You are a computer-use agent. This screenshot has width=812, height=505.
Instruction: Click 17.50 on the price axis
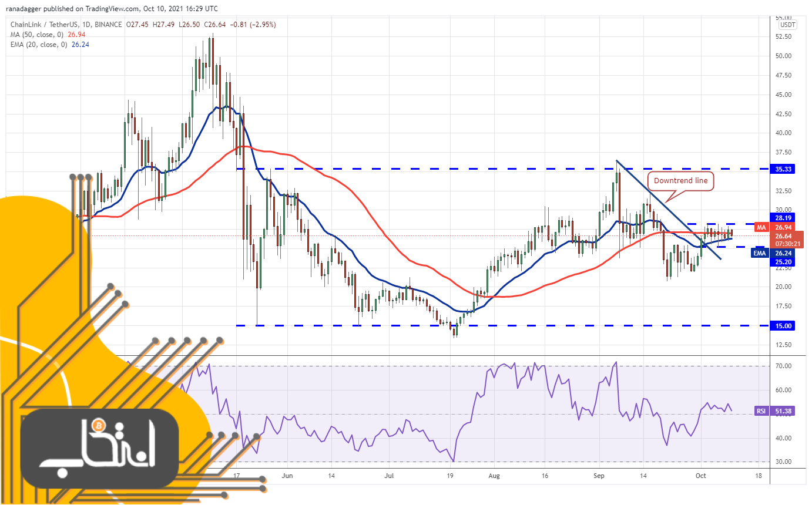(x=784, y=306)
